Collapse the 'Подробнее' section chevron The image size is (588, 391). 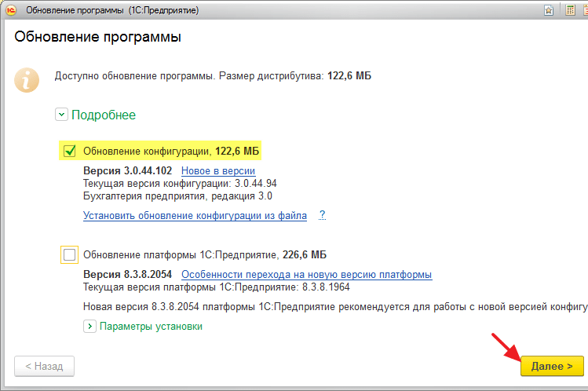coord(61,115)
